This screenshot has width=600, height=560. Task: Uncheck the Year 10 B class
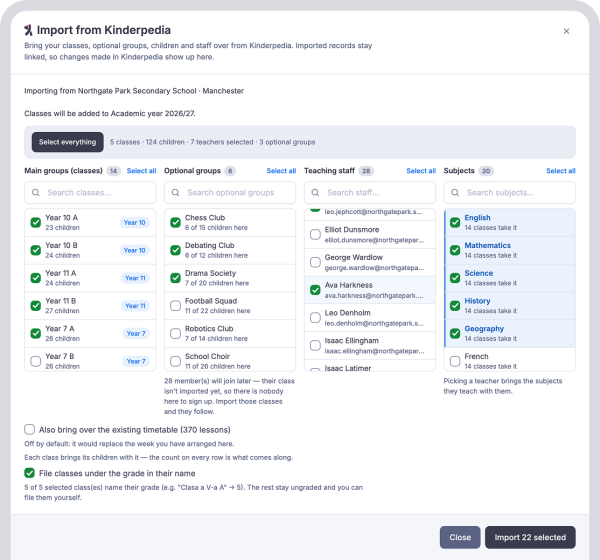click(x=36, y=250)
